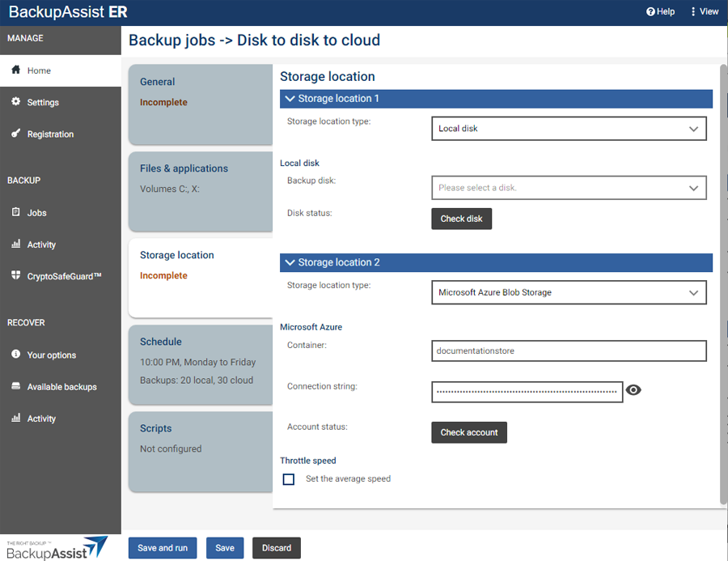Open the View menu in header
728x561 pixels.
point(705,11)
